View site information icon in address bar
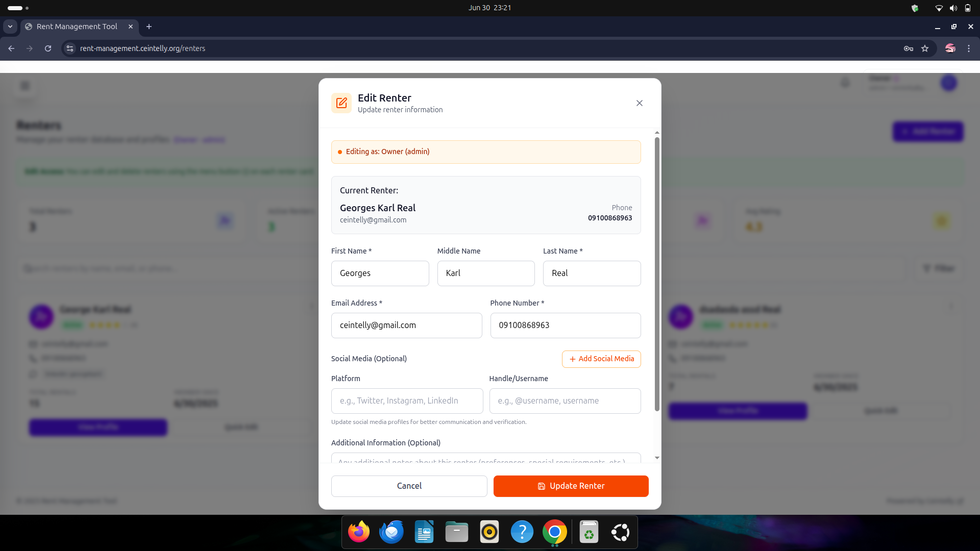The height and width of the screenshot is (551, 980). 70,48
